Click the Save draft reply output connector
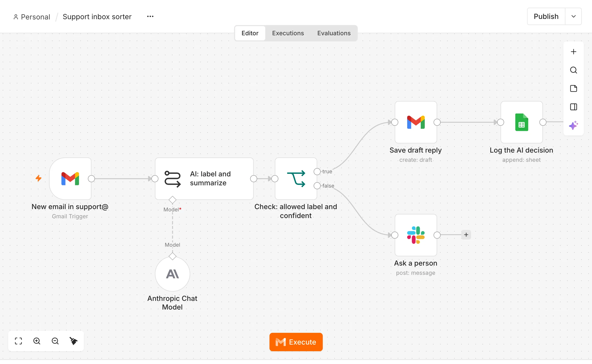This screenshot has width=592, height=364. tap(437, 122)
